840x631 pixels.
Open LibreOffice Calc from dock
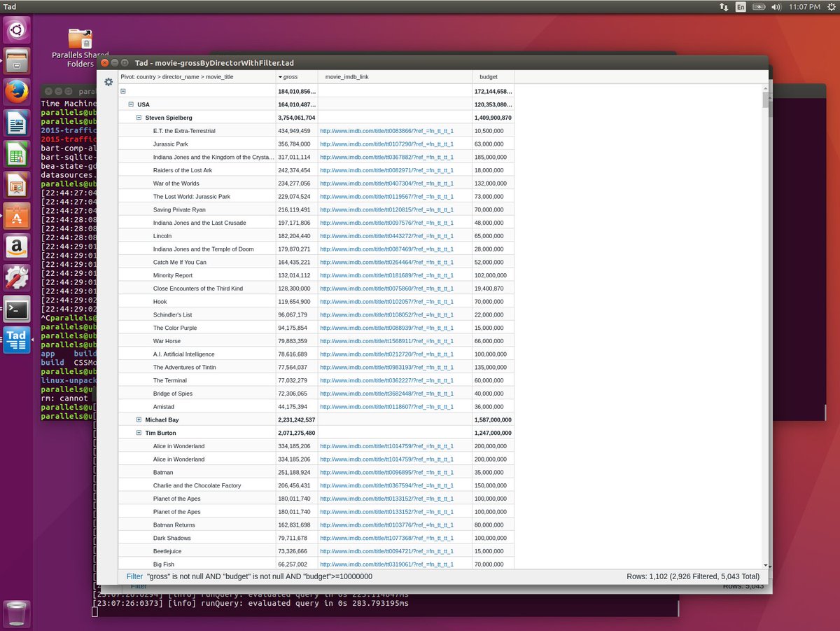click(17, 153)
